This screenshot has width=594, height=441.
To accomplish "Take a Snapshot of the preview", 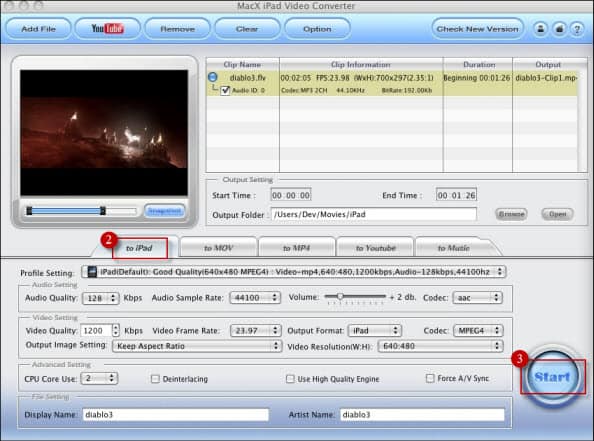I will (164, 211).
